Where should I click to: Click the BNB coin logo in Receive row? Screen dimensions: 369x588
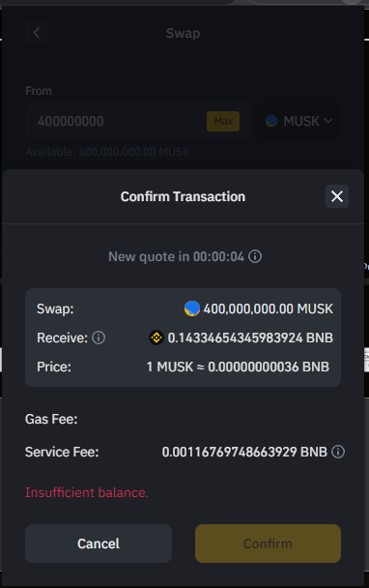156,338
